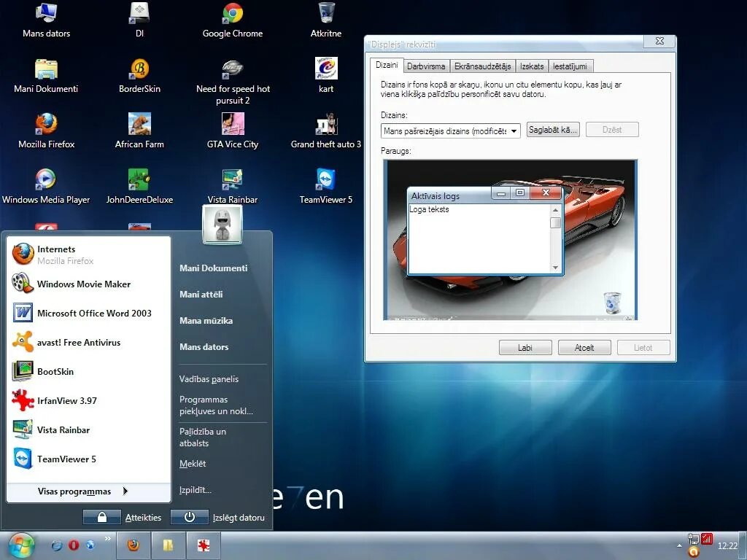Expand quick launch overflow chevron
Viewport: 747px width, 560px height.
point(108,539)
